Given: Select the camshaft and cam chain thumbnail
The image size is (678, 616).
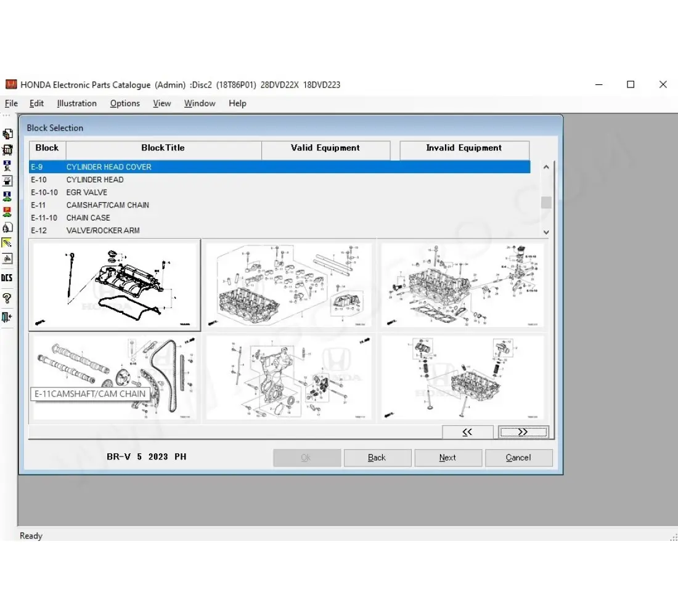Looking at the screenshot, I should click(x=115, y=378).
